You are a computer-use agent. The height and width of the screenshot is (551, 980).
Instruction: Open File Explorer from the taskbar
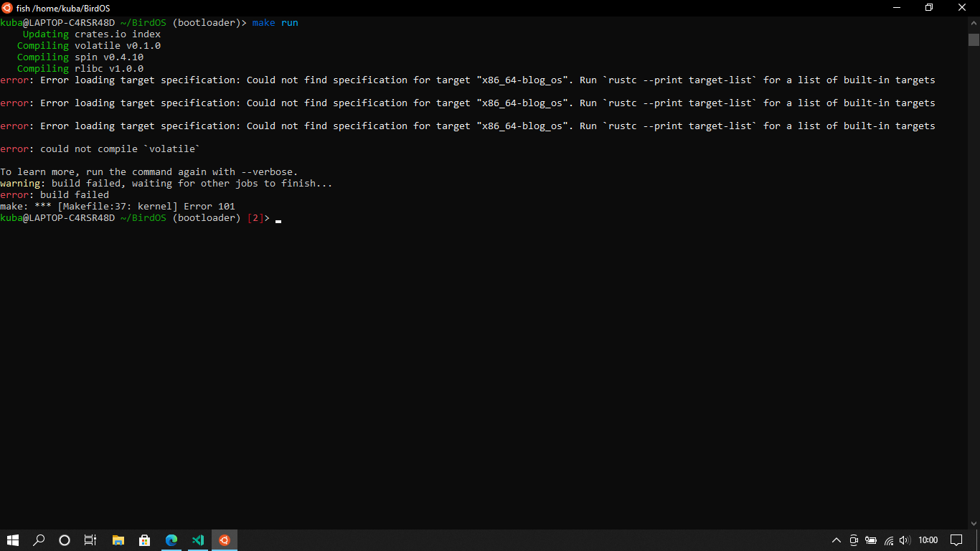pos(118,540)
